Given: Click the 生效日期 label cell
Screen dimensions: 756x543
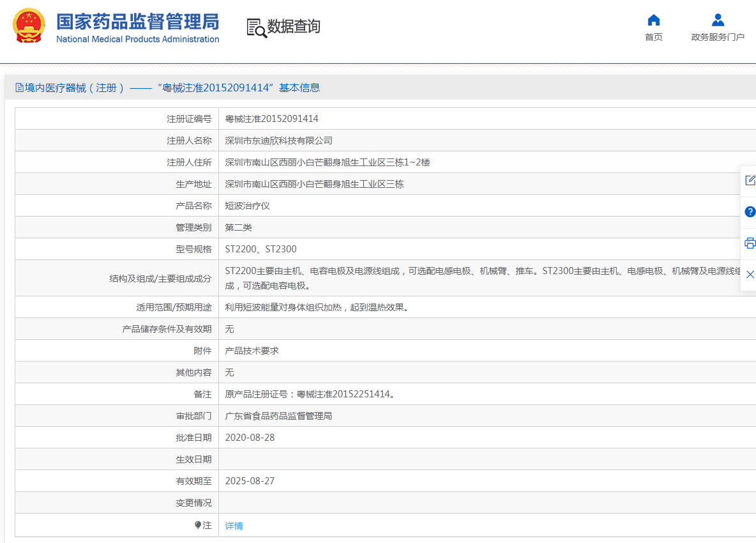Looking at the screenshot, I should click(117, 459).
